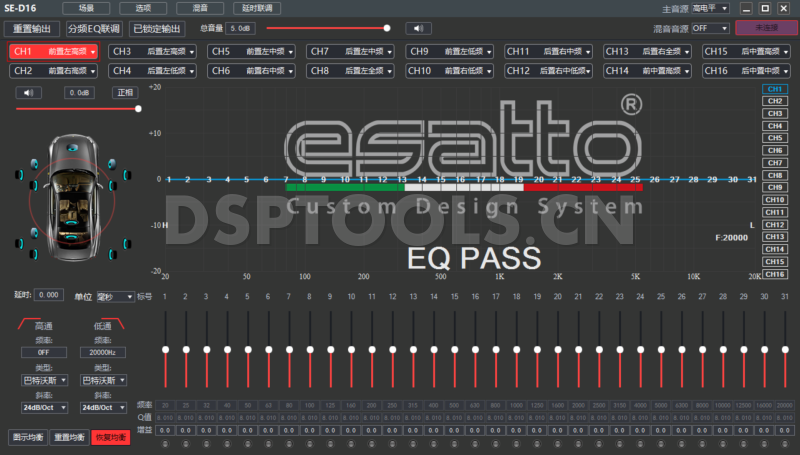Show the CH9 curve in graph legend
Viewport: 800px width, 455px height.
click(x=774, y=187)
